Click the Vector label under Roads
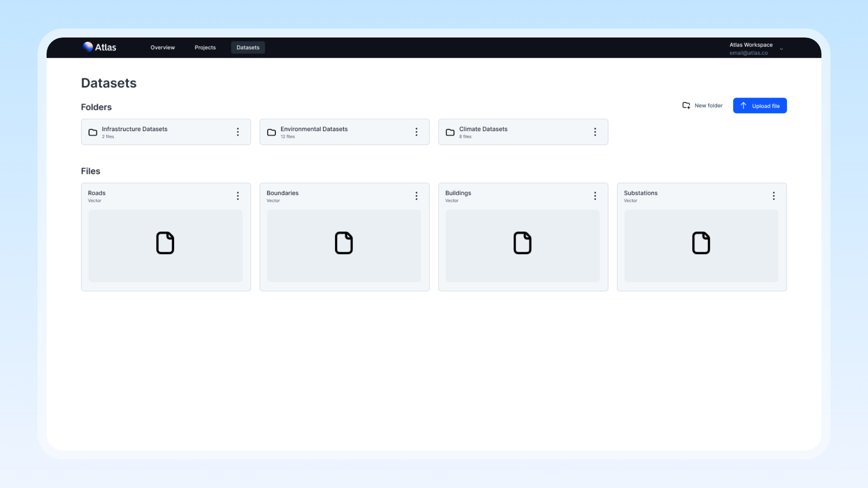This screenshot has height=488, width=868. [94, 201]
